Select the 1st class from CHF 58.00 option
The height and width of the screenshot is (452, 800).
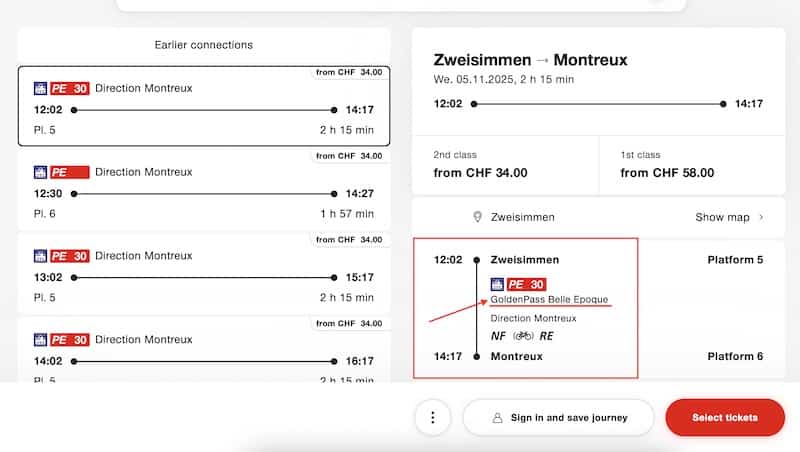tap(692, 165)
